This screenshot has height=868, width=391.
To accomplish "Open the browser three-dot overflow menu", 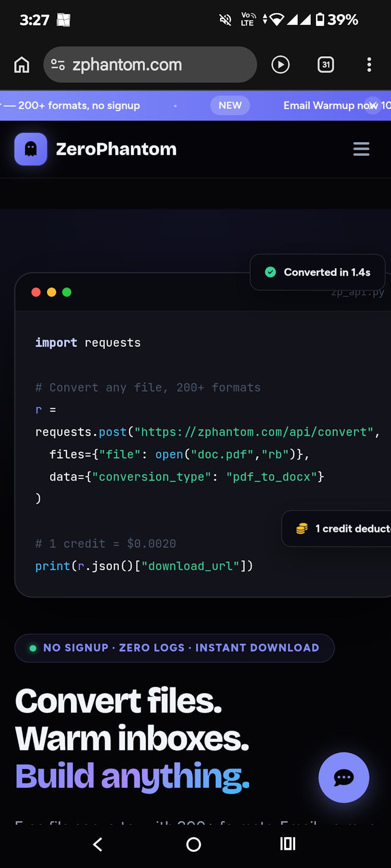I will tap(369, 65).
